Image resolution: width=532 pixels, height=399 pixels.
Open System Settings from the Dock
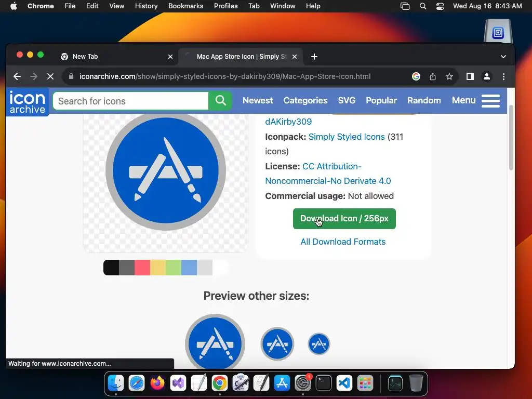pos(303,383)
